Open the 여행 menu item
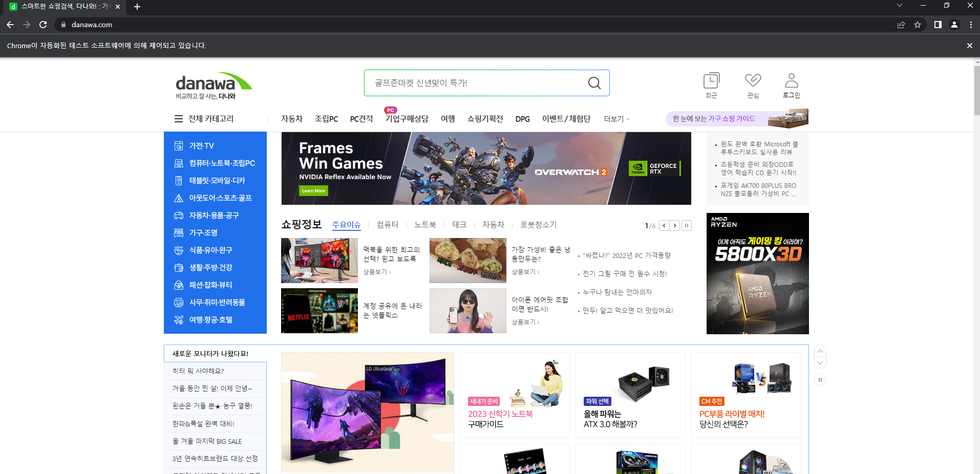This screenshot has width=980, height=474. tap(448, 119)
